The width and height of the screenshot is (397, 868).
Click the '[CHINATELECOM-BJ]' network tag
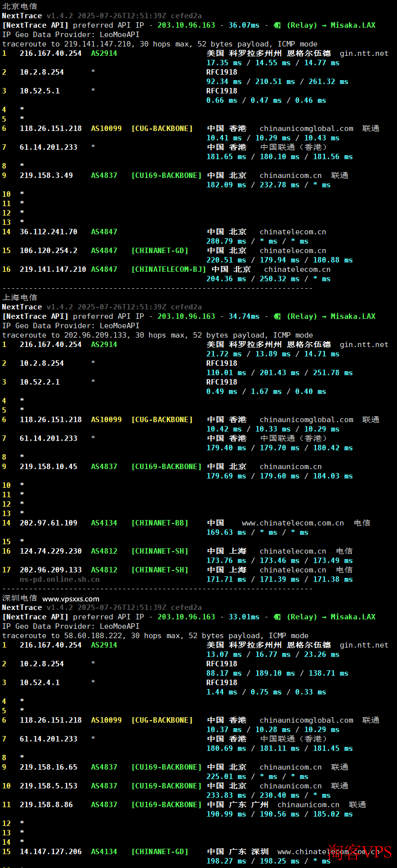[x=168, y=269]
